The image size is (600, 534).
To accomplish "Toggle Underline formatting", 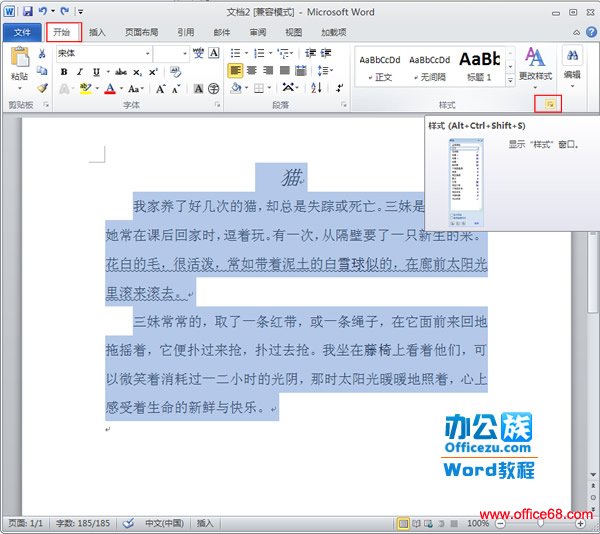I will 96,72.
